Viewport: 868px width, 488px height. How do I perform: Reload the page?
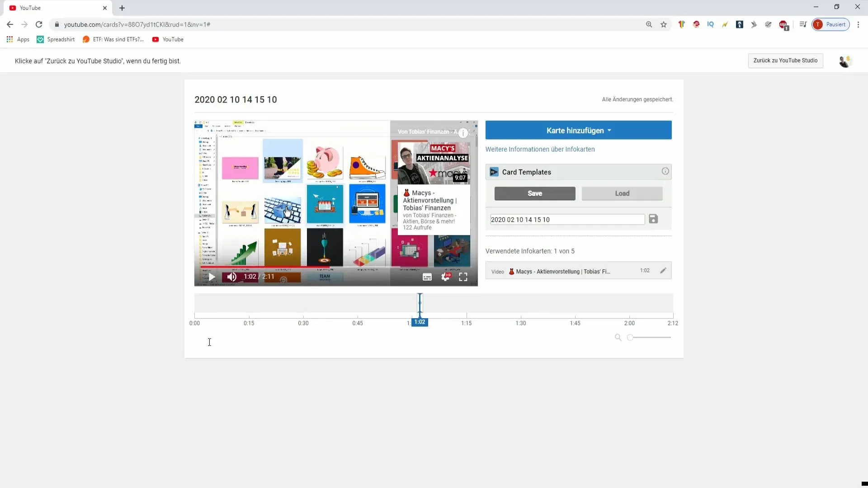pos(39,24)
